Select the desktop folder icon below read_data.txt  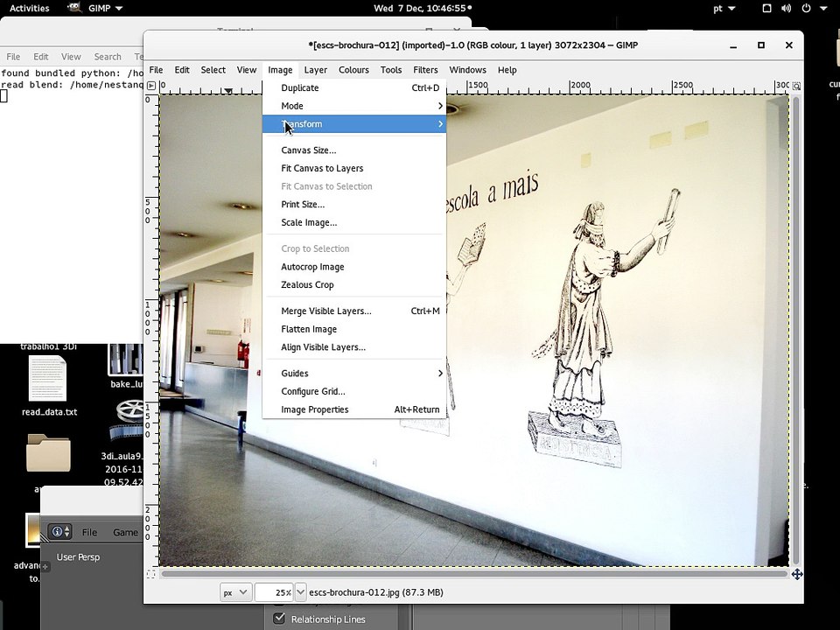click(48, 453)
